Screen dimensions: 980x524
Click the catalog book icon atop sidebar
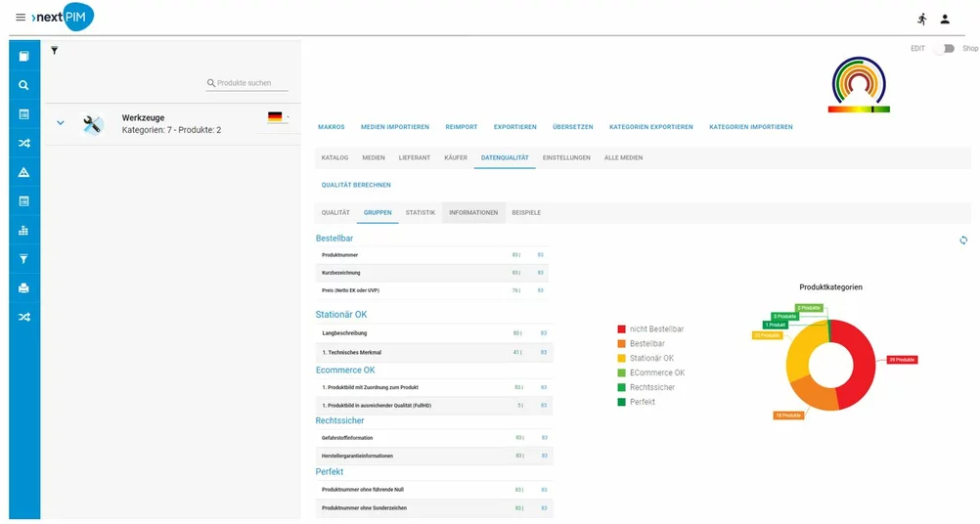(x=24, y=56)
